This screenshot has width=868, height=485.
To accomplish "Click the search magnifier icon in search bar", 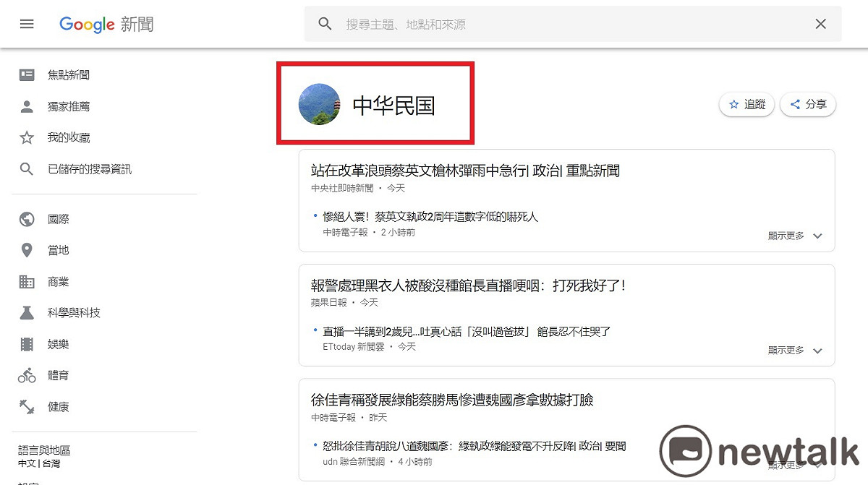I will [x=325, y=24].
